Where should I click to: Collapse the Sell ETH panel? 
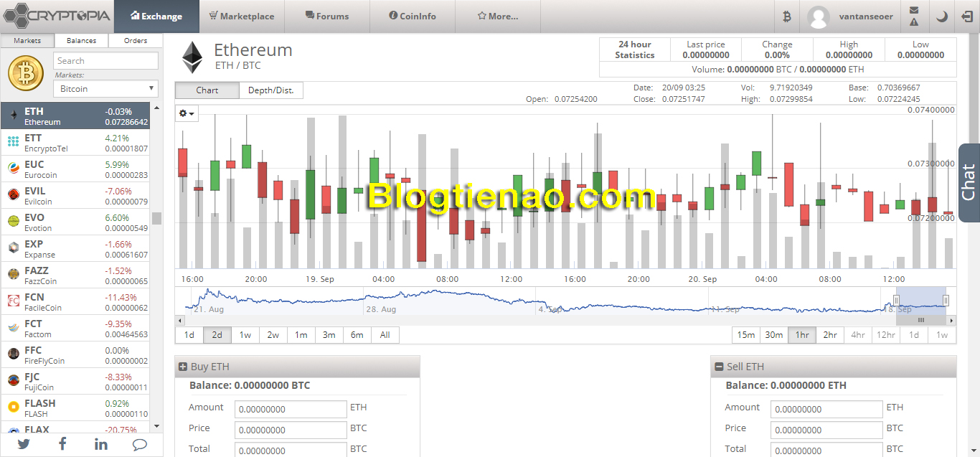(719, 367)
